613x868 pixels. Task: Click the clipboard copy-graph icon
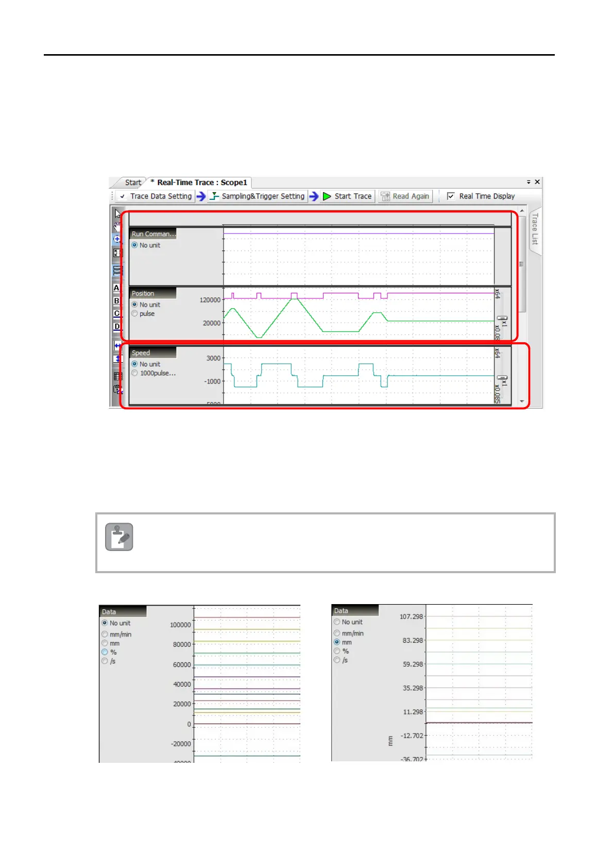pos(117,390)
